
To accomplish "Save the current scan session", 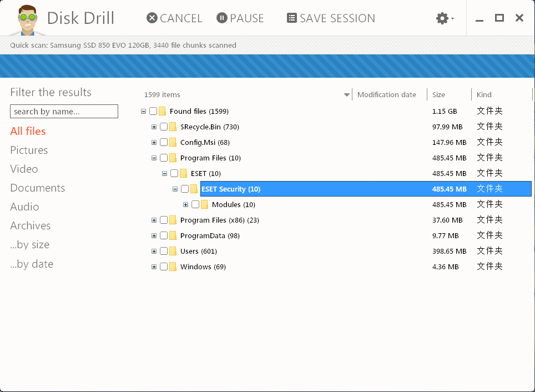I will (x=331, y=18).
